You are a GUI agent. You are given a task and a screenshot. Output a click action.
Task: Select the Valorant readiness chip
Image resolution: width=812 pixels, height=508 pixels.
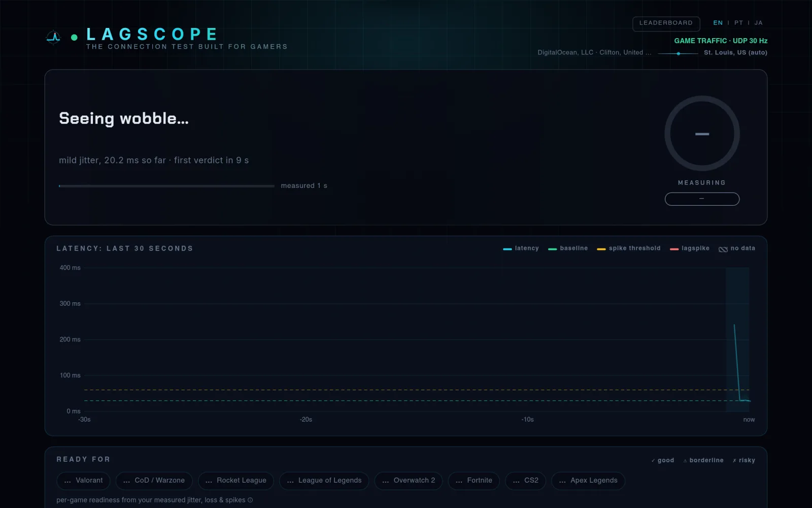83,481
